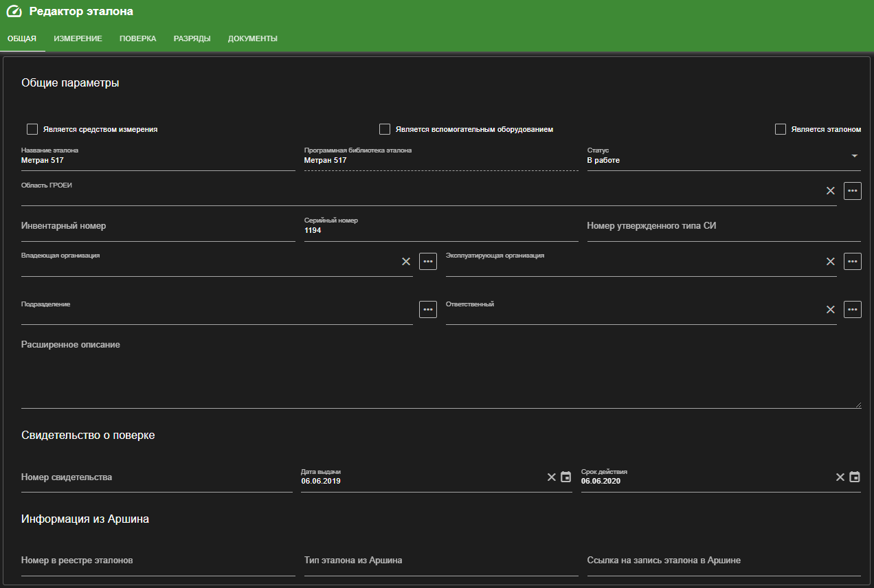
Task: Switch to the Общая tab
Action: pyautogui.click(x=22, y=38)
